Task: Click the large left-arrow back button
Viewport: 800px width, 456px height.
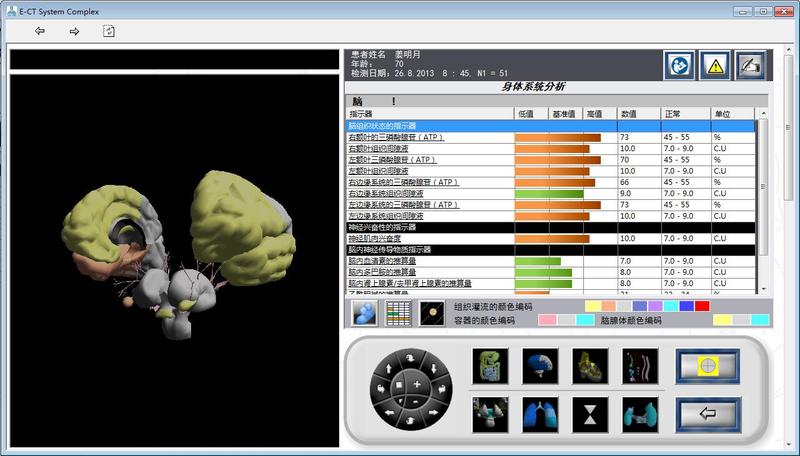Action: pos(708,412)
